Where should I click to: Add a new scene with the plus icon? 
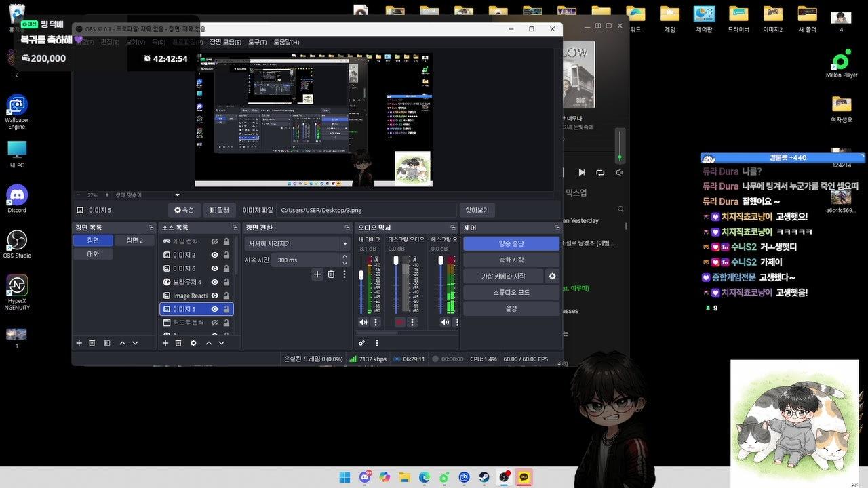point(79,343)
